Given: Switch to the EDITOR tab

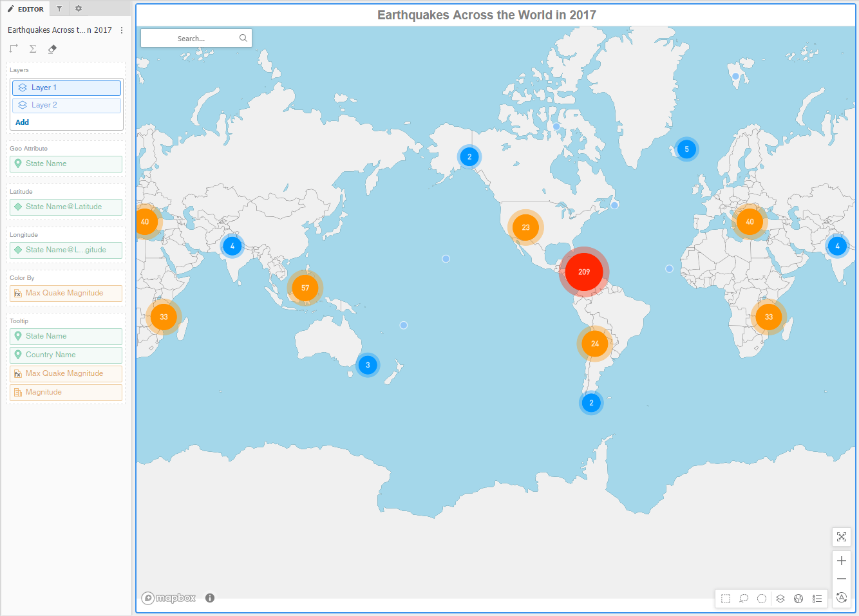Looking at the screenshot, I should point(26,8).
